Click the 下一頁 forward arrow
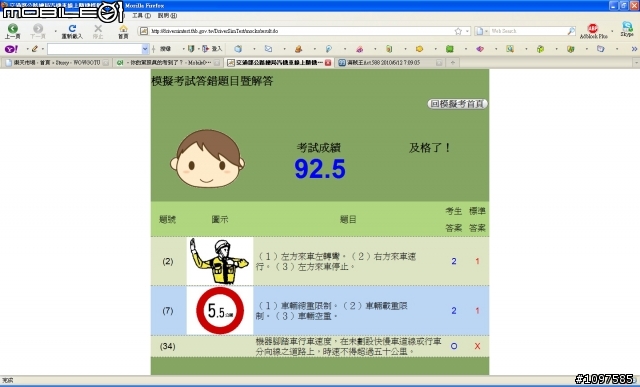Image resolution: width=640 pixels, height=387 pixels. click(x=38, y=28)
